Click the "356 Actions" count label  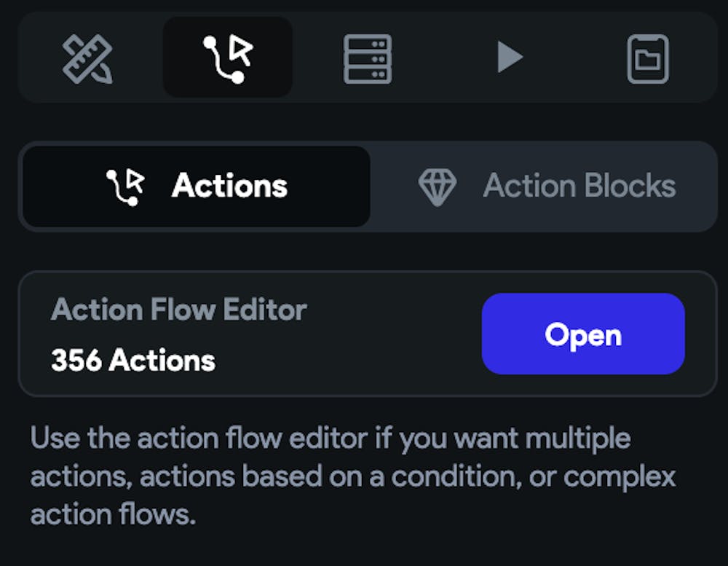133,360
